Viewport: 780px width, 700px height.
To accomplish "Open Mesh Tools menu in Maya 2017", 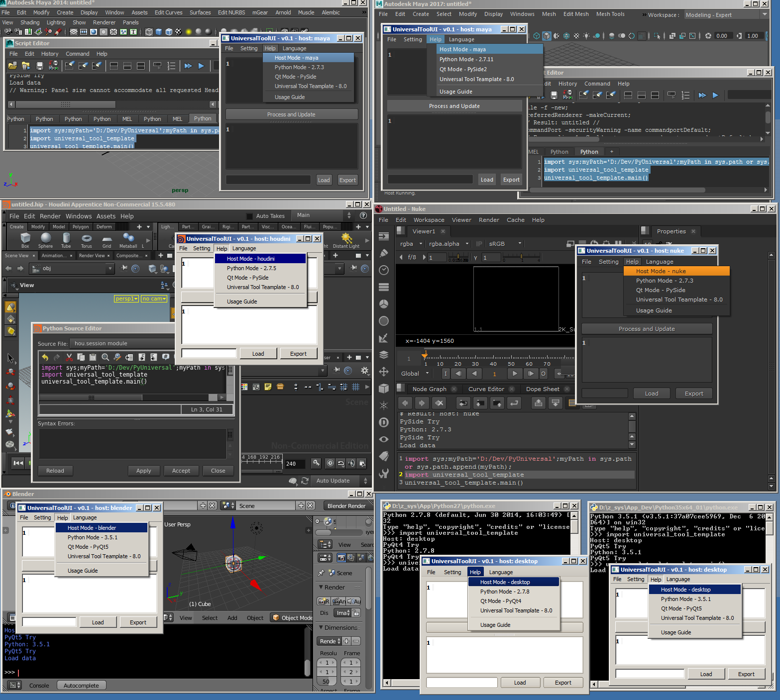I will 610,14.
